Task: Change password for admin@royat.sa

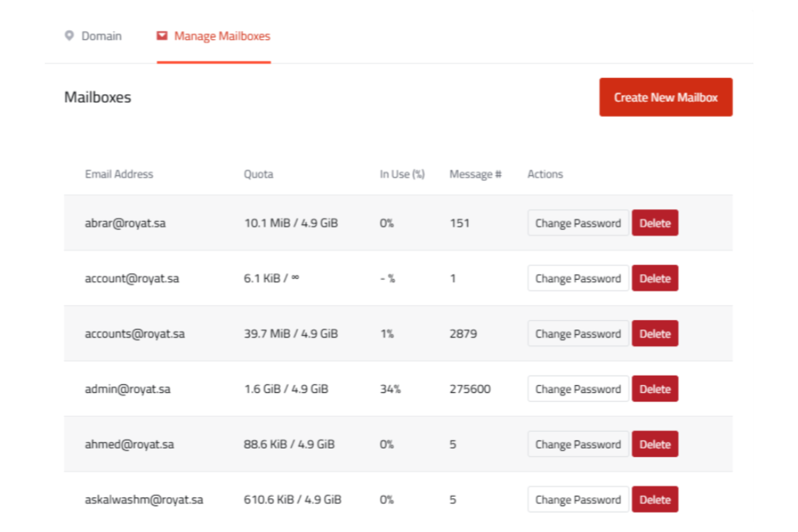Action: click(578, 389)
